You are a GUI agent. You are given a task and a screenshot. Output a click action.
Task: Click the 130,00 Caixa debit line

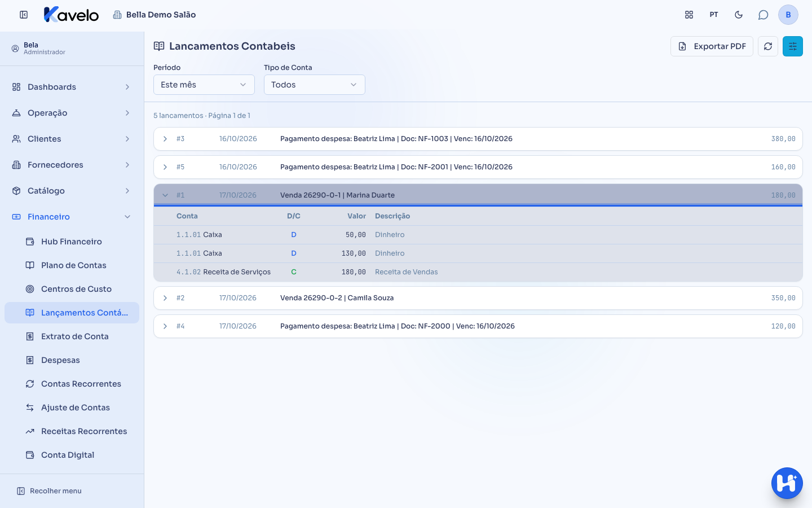[478, 253]
